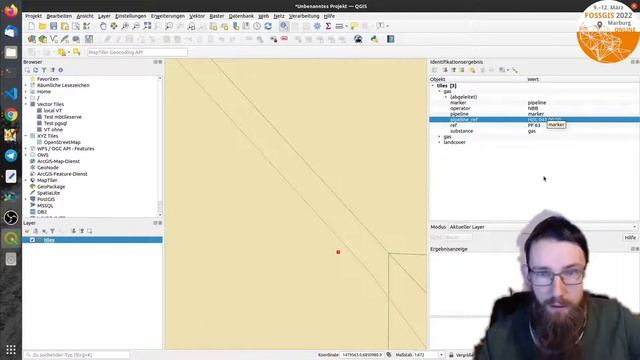Open the Ansicht menu
The height and width of the screenshot is (360, 640).
(85, 16)
